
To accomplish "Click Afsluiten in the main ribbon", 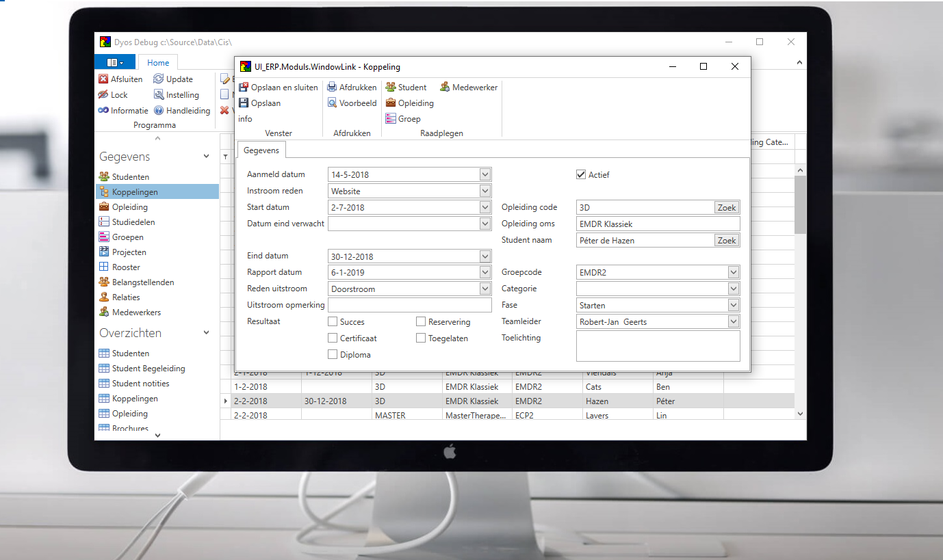I will pyautogui.click(x=120, y=79).
